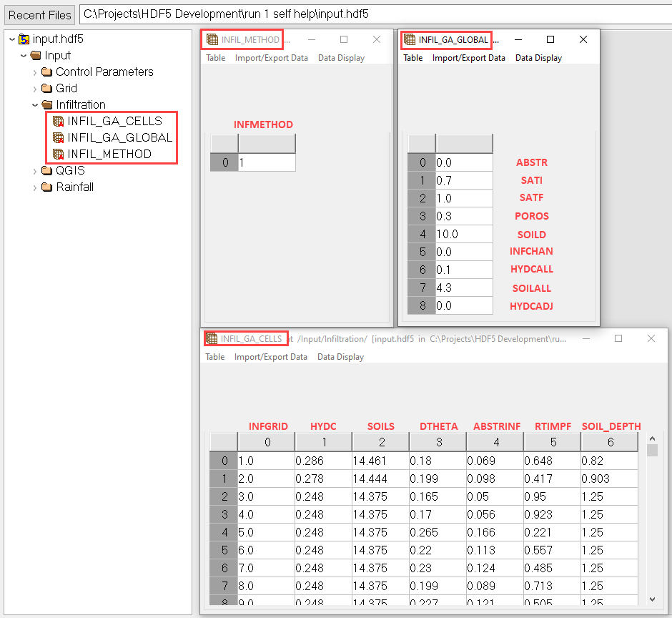Viewport: 672px width, 618px height.
Task: Click the INFIL_GA_CELLS dataset icon in tree
Action: tap(59, 121)
